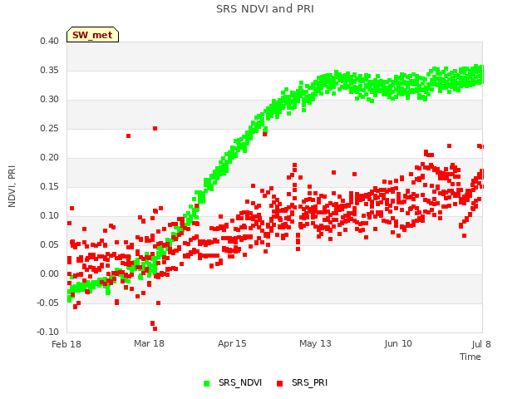Viewport: 532px width, 399px height.
Task: Click the Apr 15 x-axis tick label
Action: point(232,343)
